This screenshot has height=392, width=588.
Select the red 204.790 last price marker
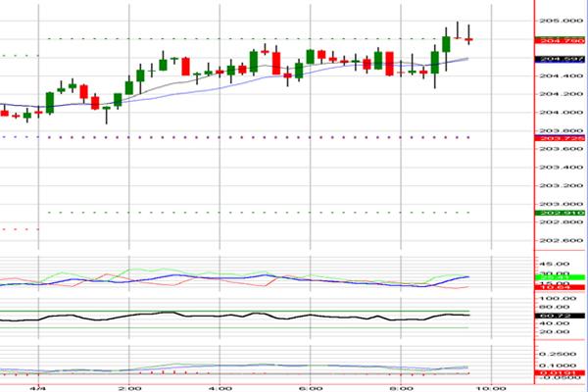pyautogui.click(x=560, y=40)
